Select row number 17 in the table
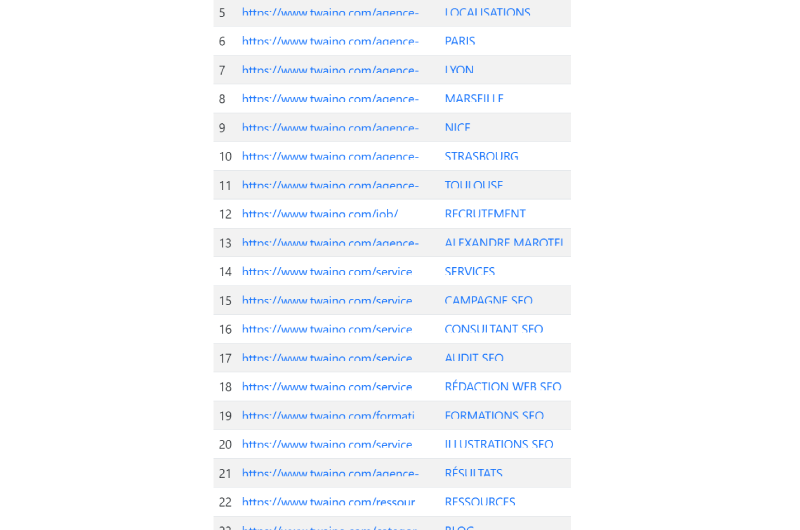Image resolution: width=800 pixels, height=530 pixels. coord(226,359)
